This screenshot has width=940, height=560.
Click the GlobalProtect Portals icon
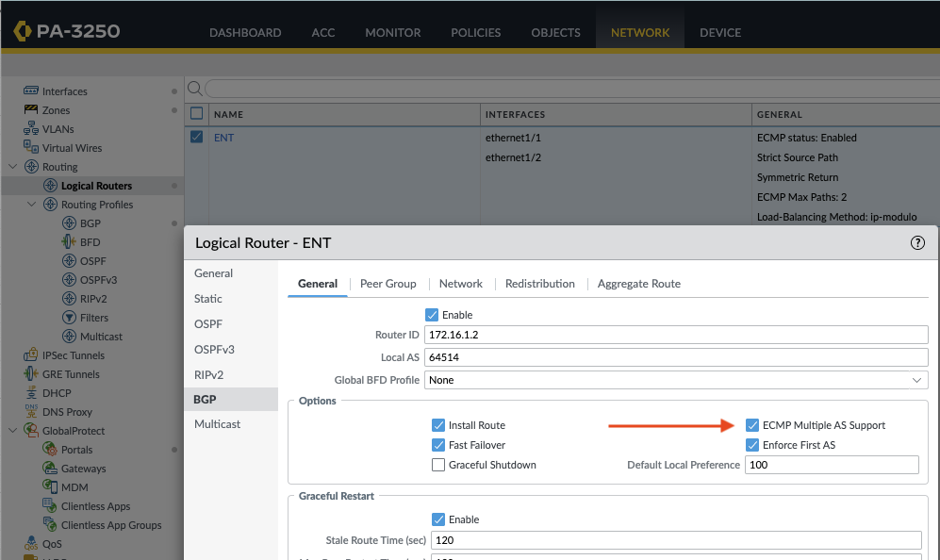(50, 450)
